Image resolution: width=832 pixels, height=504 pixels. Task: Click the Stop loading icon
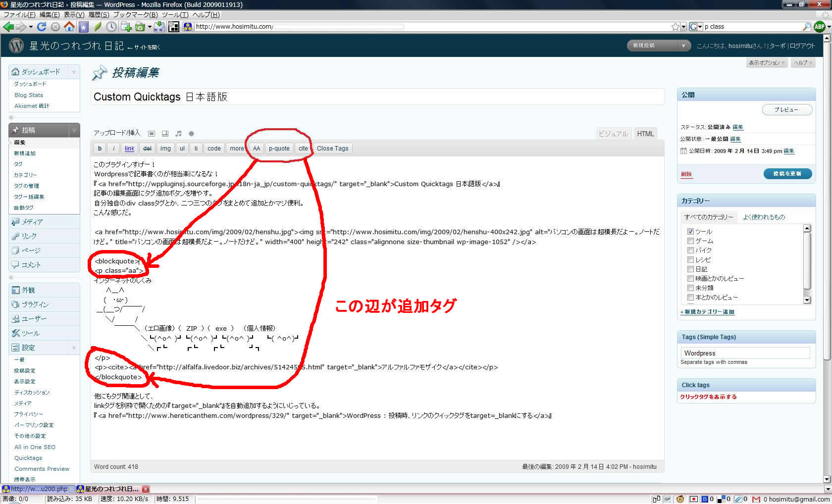55,27
